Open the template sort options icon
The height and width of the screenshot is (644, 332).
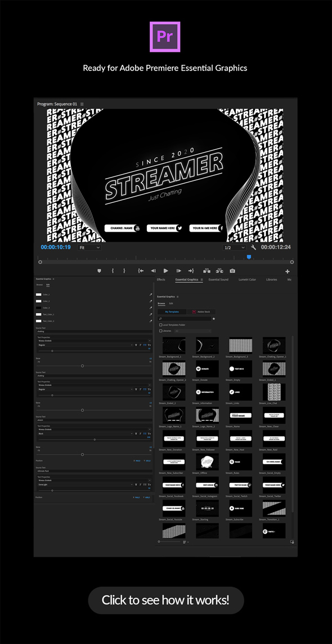tap(186, 542)
